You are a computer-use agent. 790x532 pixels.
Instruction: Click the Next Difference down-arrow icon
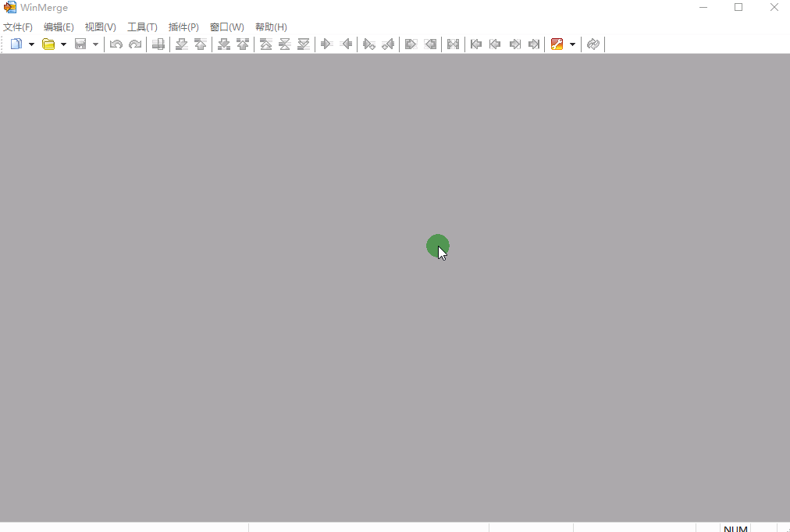(x=181, y=44)
